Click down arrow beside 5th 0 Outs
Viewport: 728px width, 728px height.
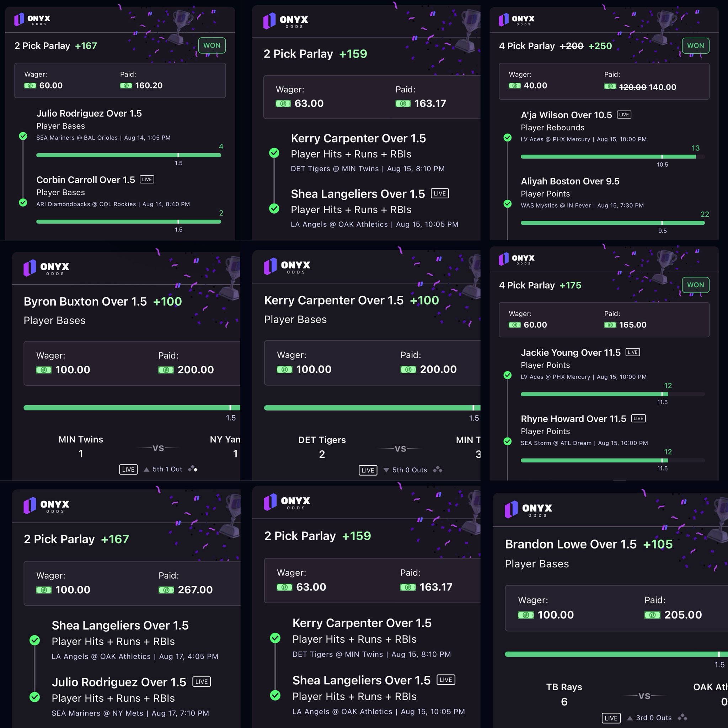(x=386, y=470)
